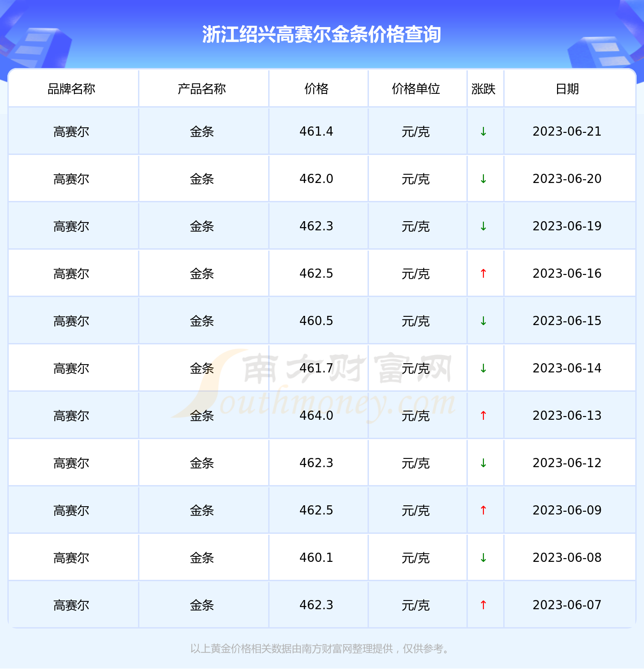
Task: Select the price 464.0
Action: tap(316, 416)
